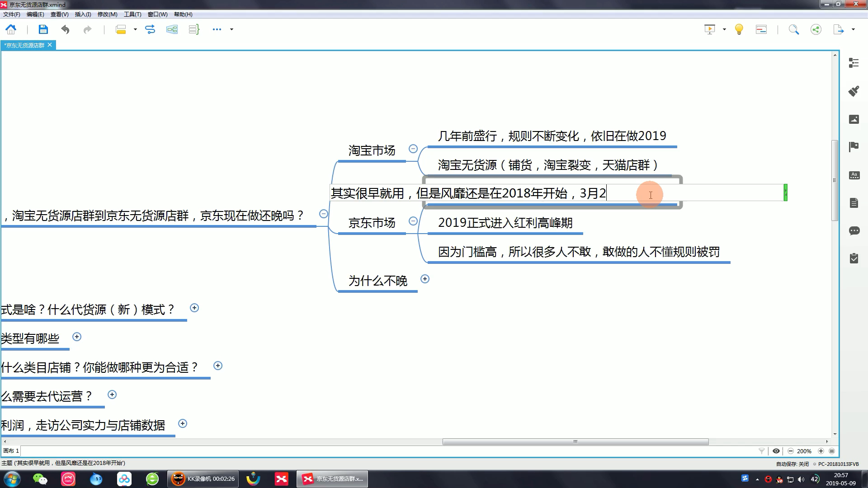Expand the 什么代货源(新)模式 topic
The width and height of the screenshot is (868, 488).
(194, 308)
